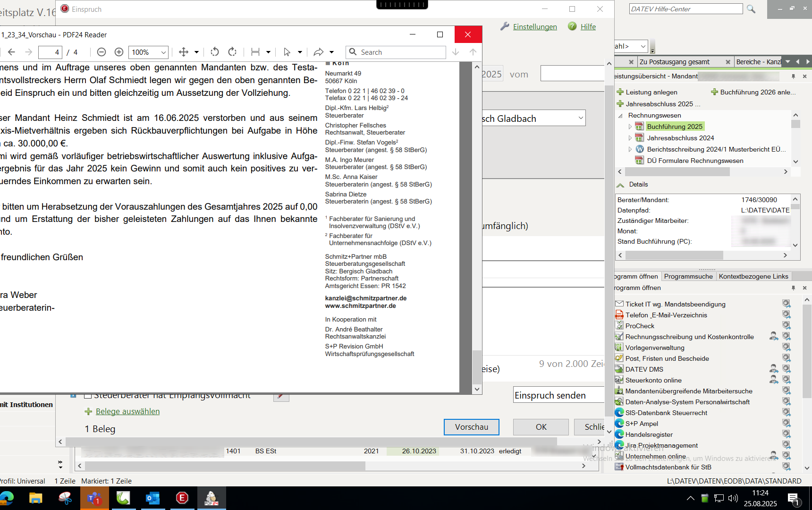The image size is (812, 510).
Task: Open the Belege auswählen link
Action: click(127, 411)
